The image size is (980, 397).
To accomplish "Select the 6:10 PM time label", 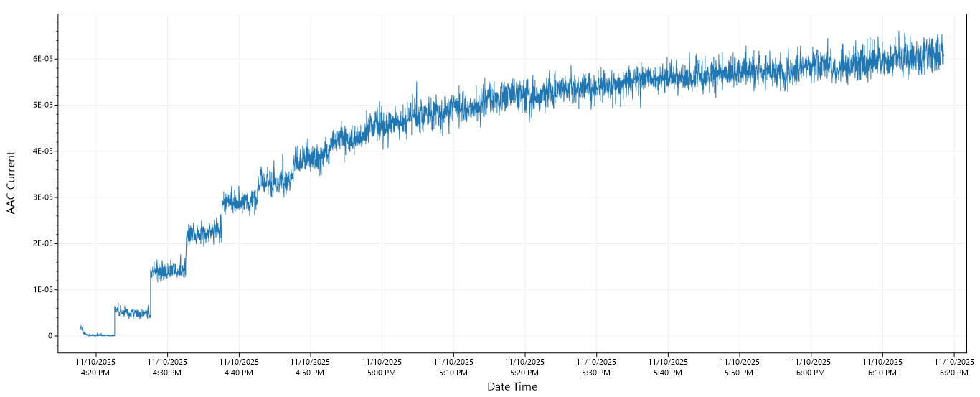I will [882, 368].
